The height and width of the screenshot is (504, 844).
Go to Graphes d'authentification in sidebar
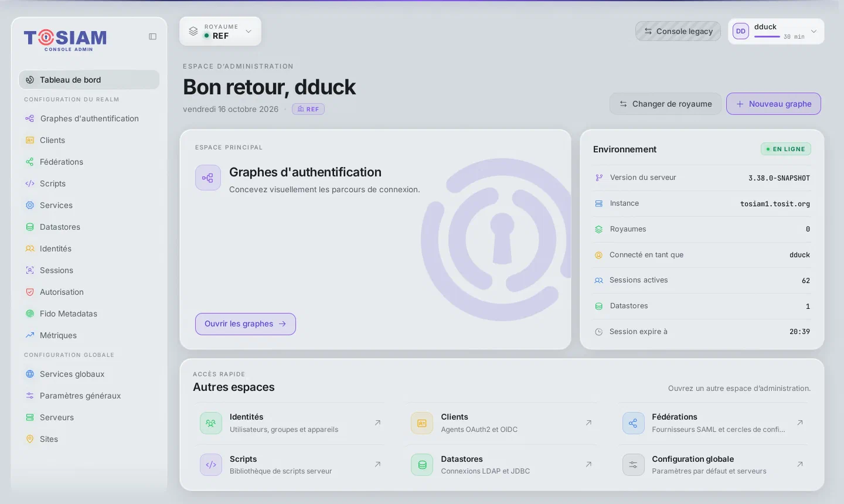click(89, 118)
